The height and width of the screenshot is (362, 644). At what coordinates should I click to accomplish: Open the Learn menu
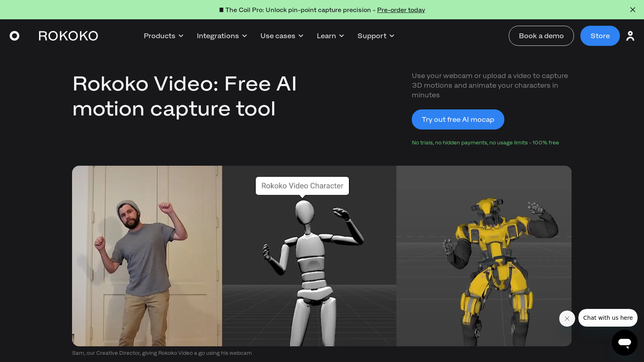[x=330, y=36]
